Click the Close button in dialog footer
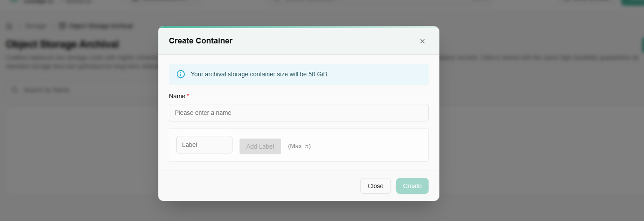 coord(375,186)
